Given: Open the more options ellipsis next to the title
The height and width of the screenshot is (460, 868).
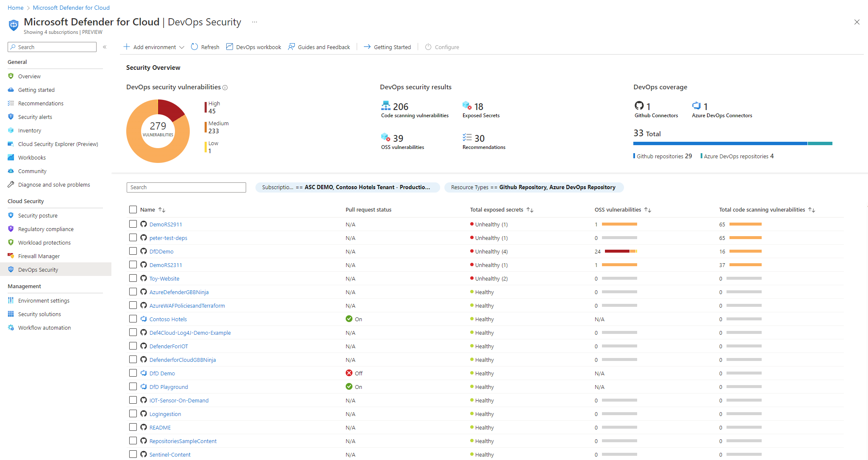Looking at the screenshot, I should tap(255, 22).
